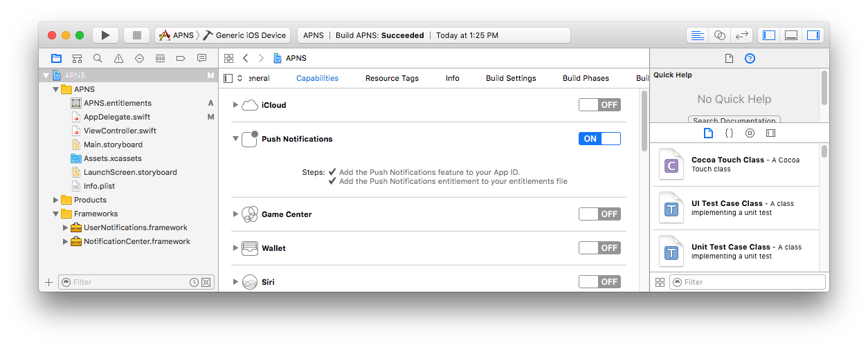Viewport: 868px width, 347px height.
Task: Go forward in editor history
Action: (261, 58)
